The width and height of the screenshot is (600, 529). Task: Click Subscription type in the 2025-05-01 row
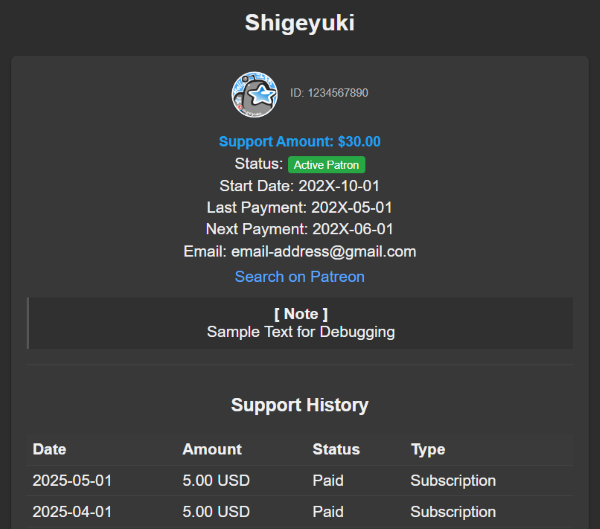(x=453, y=481)
